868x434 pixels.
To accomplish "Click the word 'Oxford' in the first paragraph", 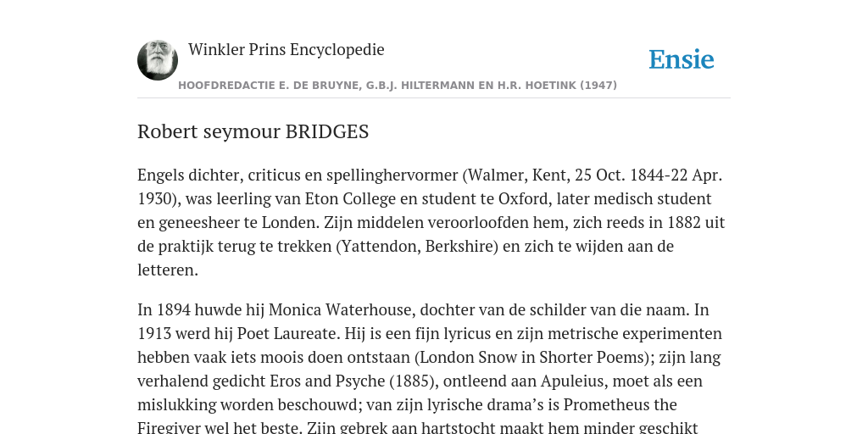I will (524, 198).
